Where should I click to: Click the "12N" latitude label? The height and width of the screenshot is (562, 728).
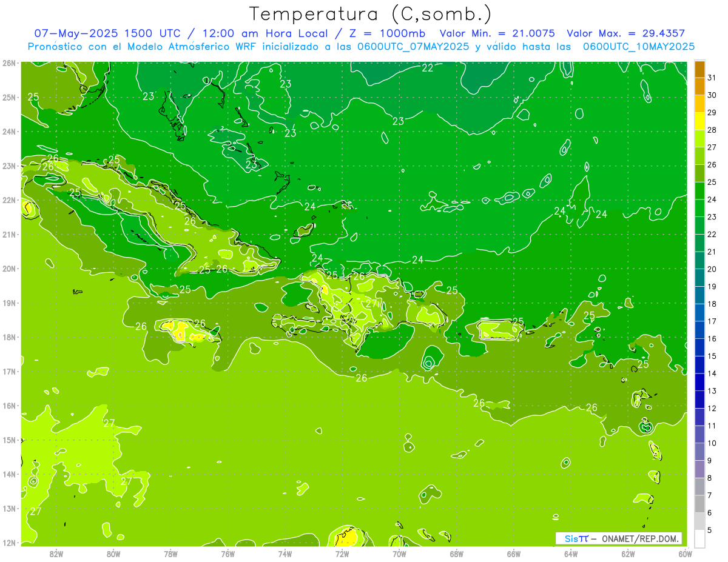pos(9,543)
